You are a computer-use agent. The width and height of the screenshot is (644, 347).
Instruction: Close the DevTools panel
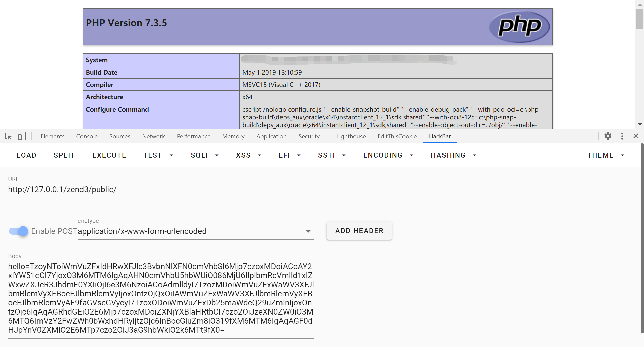point(636,136)
